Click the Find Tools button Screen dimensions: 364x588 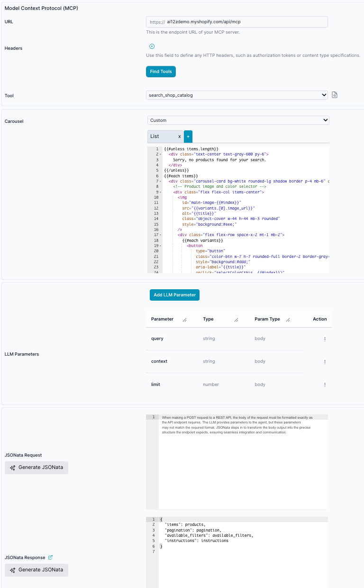161,72
